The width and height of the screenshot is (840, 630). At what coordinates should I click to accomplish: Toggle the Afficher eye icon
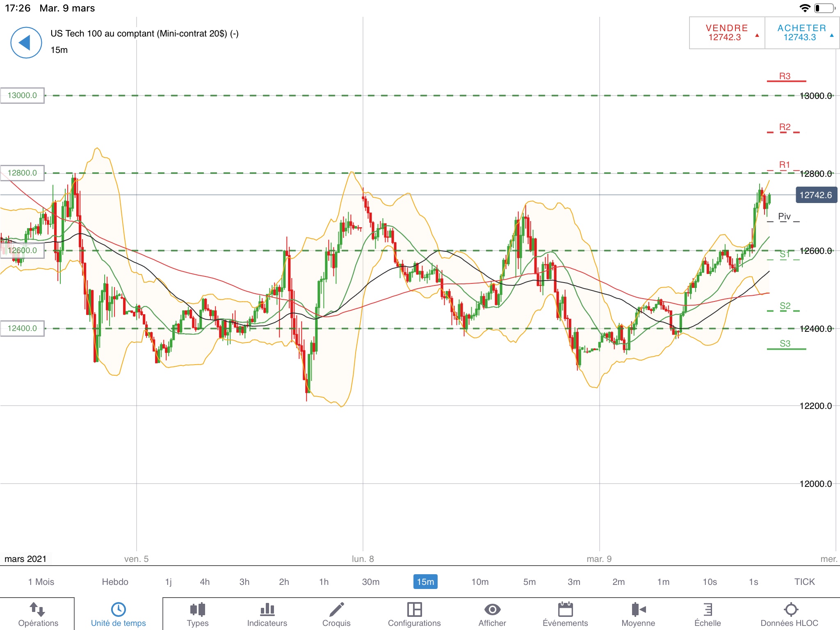click(492, 610)
